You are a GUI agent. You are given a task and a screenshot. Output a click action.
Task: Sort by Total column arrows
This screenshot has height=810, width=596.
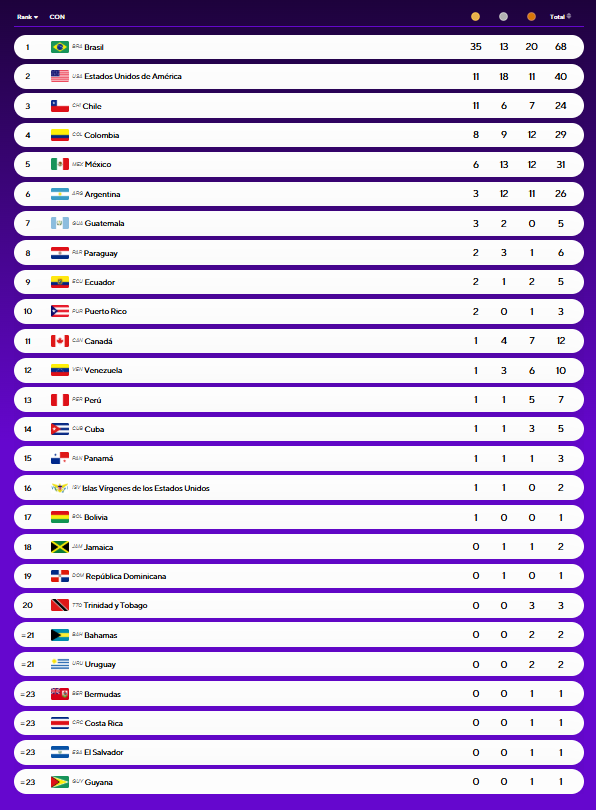coord(569,17)
